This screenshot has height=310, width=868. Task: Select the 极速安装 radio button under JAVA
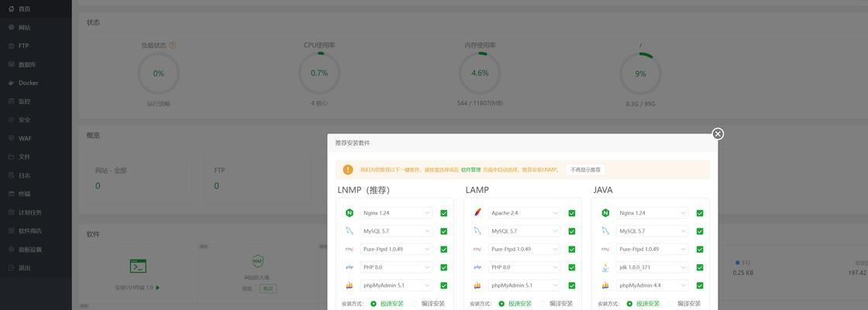click(630, 304)
